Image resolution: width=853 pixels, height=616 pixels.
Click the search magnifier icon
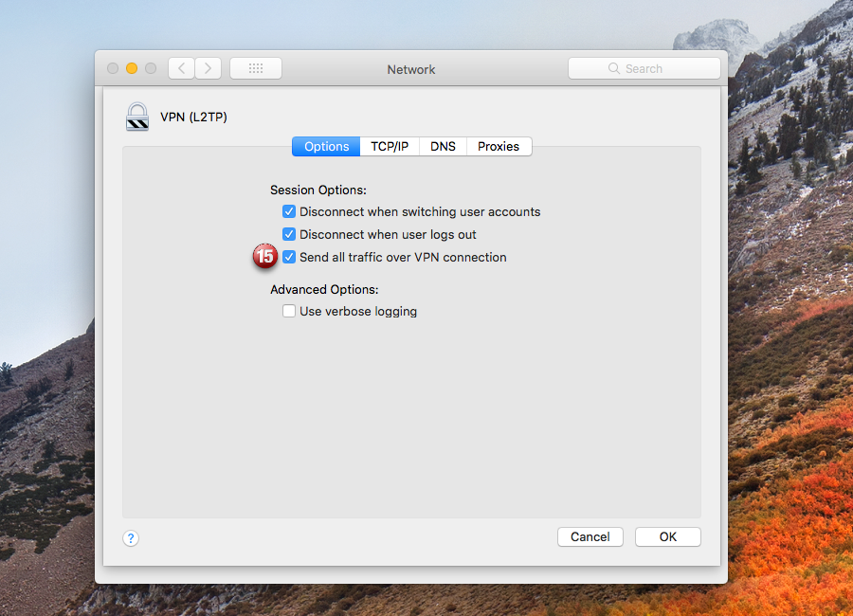coord(613,68)
